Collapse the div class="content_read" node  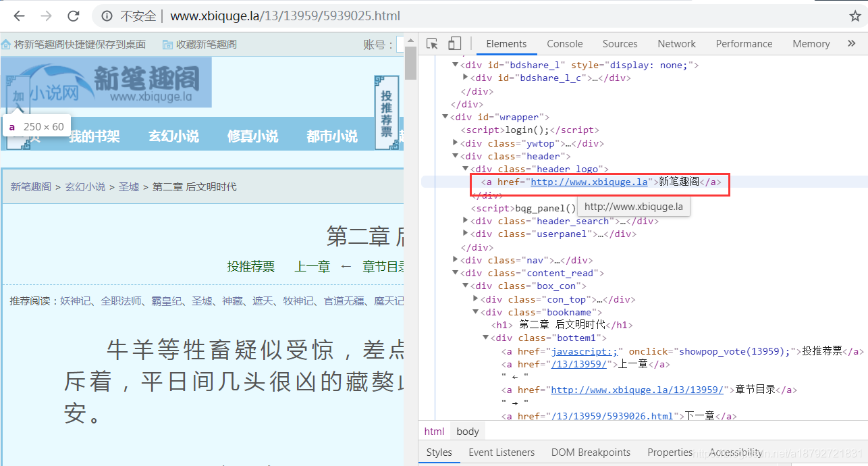(x=456, y=273)
